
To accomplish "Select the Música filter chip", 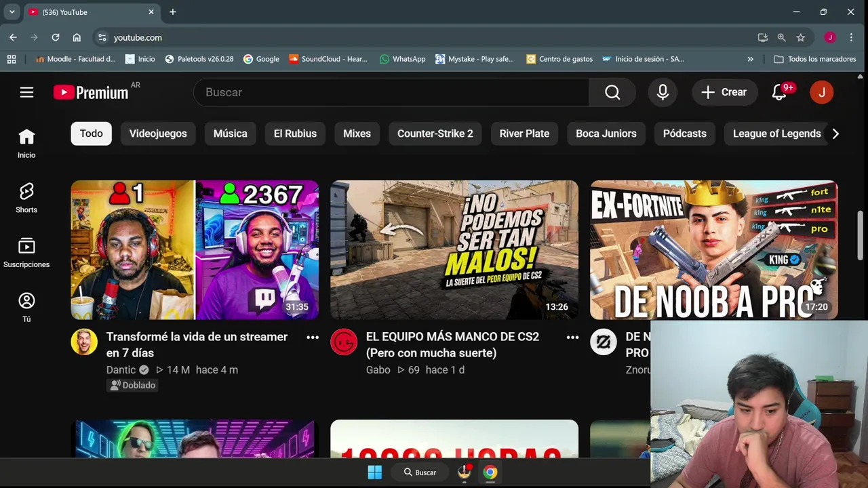I will pos(231,134).
